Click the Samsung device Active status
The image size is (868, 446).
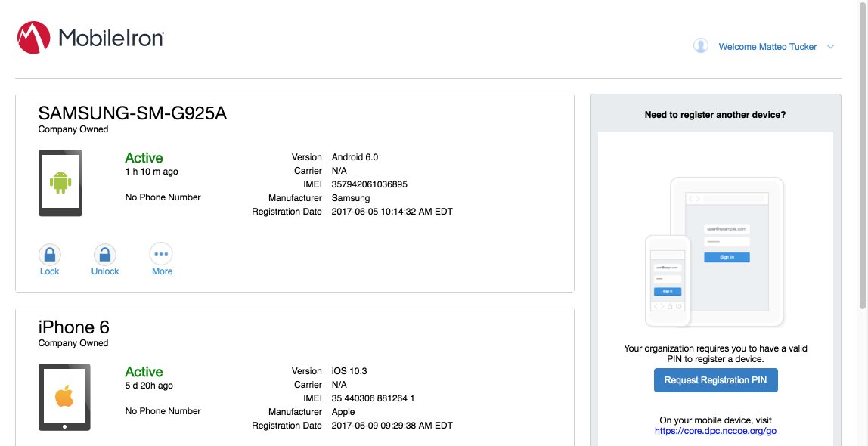coord(144,158)
